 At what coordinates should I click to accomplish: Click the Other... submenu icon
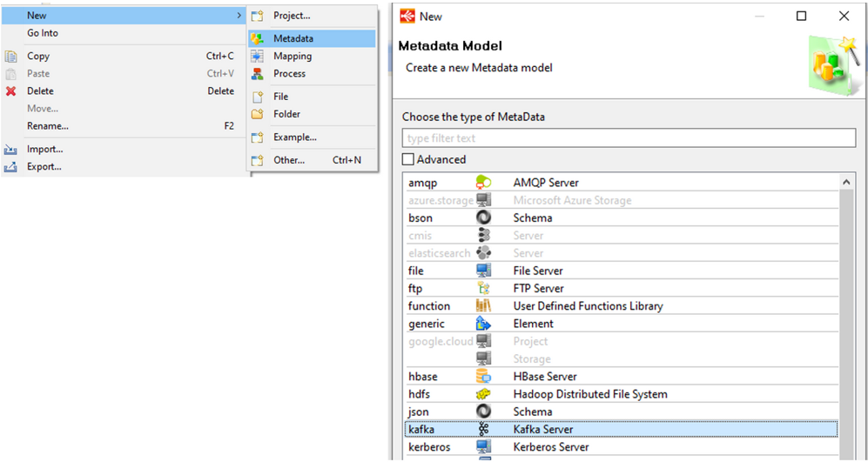pyautogui.click(x=257, y=160)
